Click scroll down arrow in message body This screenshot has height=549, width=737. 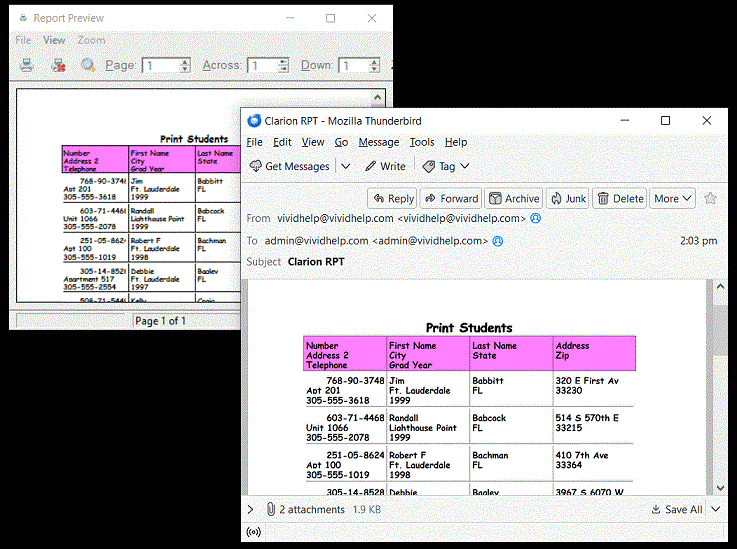pos(721,488)
